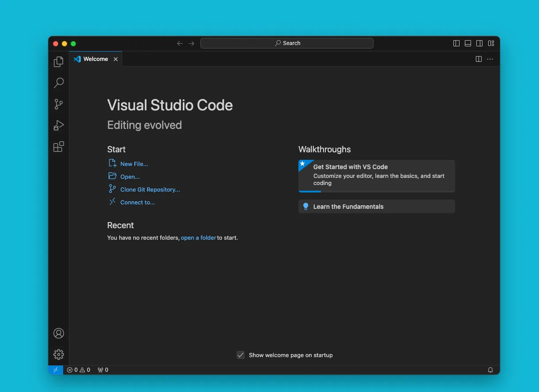Image resolution: width=539 pixels, height=392 pixels.
Task: Select the Welcome tab
Action: coord(95,59)
